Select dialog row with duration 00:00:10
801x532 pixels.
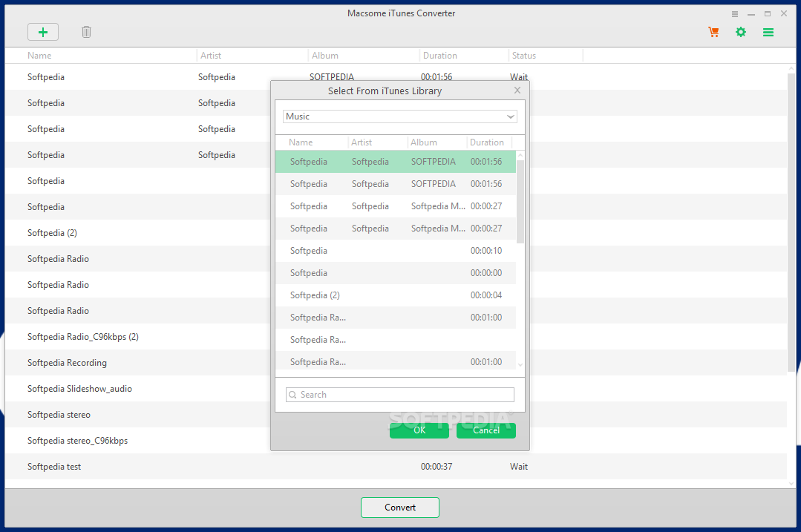396,251
